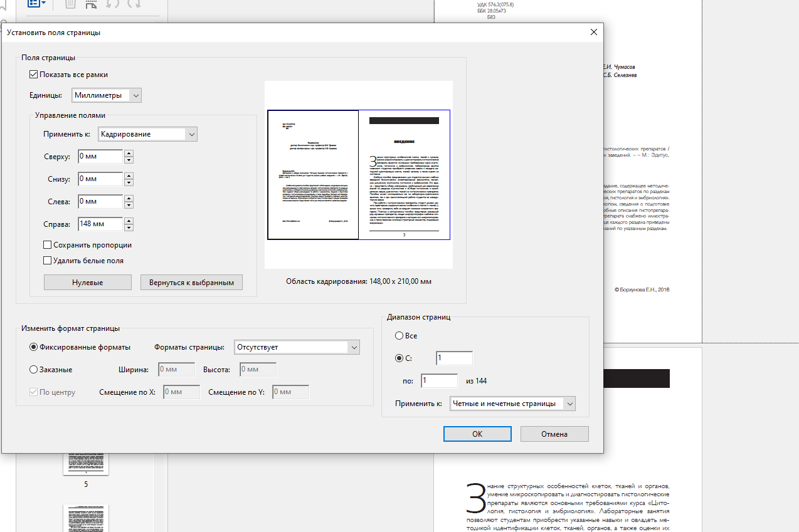Enable the Сохранить пропорции checkbox
The image size is (799, 532).
[x=48, y=245]
